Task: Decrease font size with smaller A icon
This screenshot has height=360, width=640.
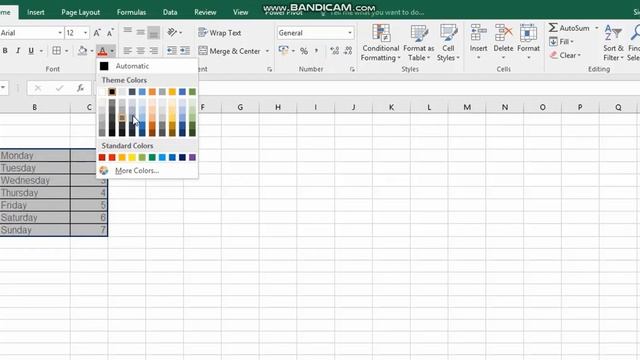Action: click(110, 33)
